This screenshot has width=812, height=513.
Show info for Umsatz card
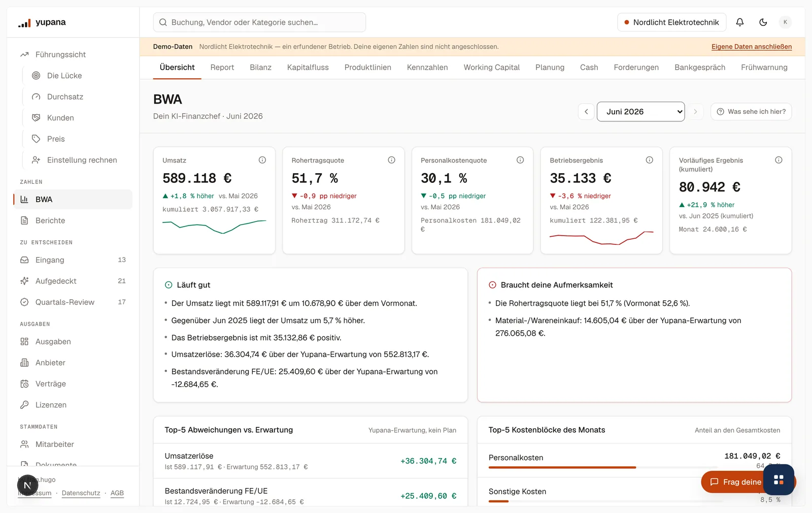(x=262, y=160)
